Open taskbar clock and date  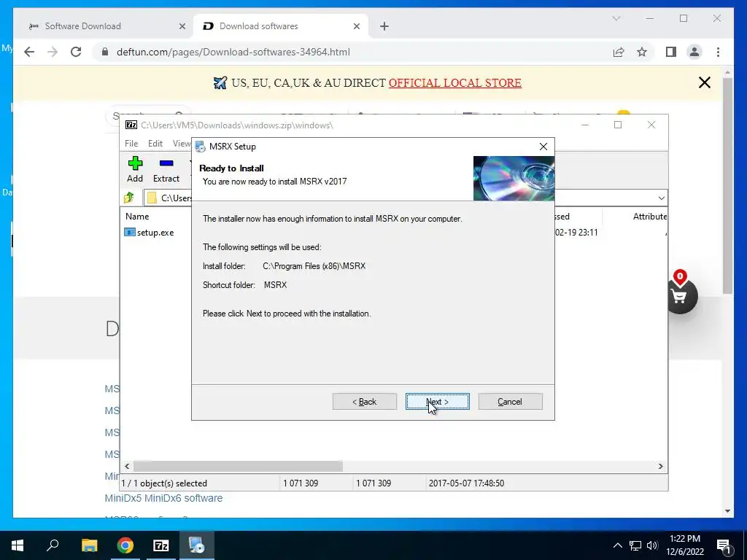685,545
